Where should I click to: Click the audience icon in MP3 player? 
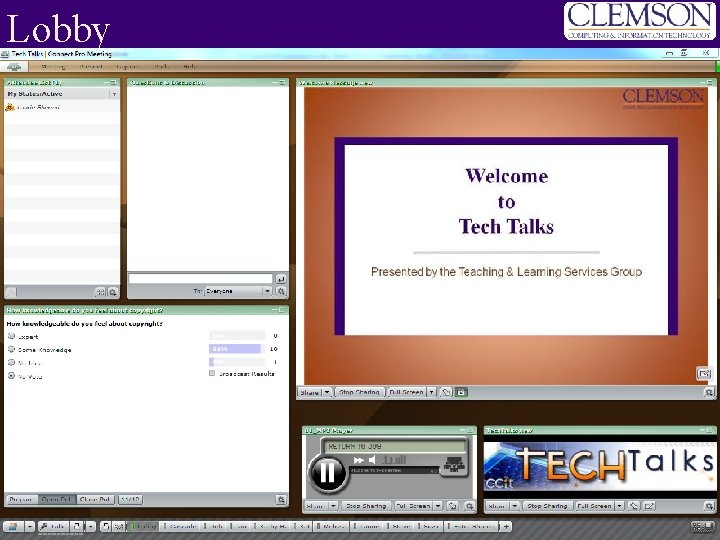coord(454,464)
